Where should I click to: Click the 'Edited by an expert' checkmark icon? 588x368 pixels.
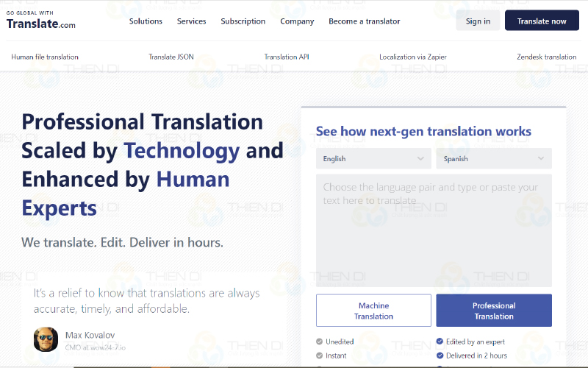440,342
